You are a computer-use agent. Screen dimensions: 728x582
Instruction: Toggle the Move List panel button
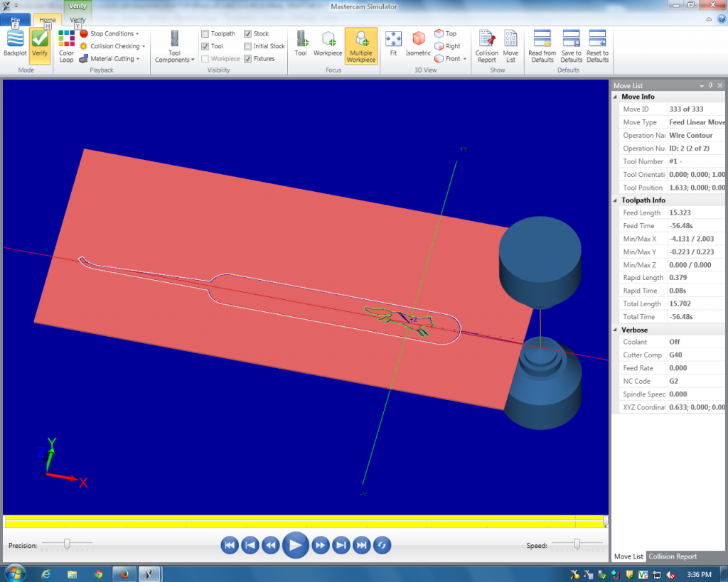tap(510, 46)
